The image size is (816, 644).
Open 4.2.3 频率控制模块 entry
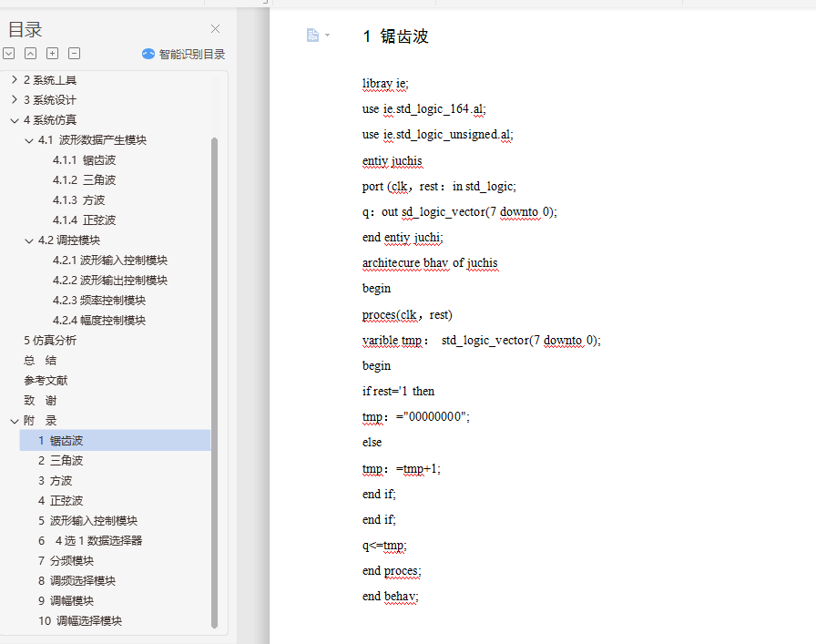click(99, 301)
